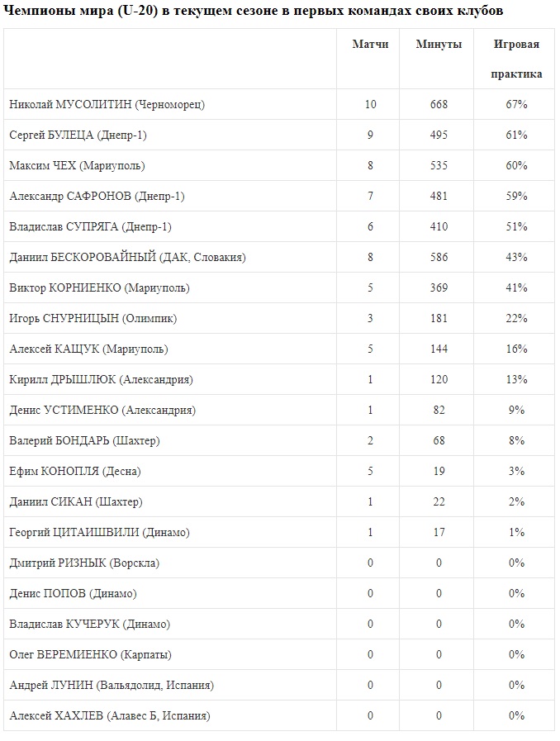Select Игорь СНУРНИЦЫН (Олимпик) name cell
560x741 pixels.
click(93, 318)
